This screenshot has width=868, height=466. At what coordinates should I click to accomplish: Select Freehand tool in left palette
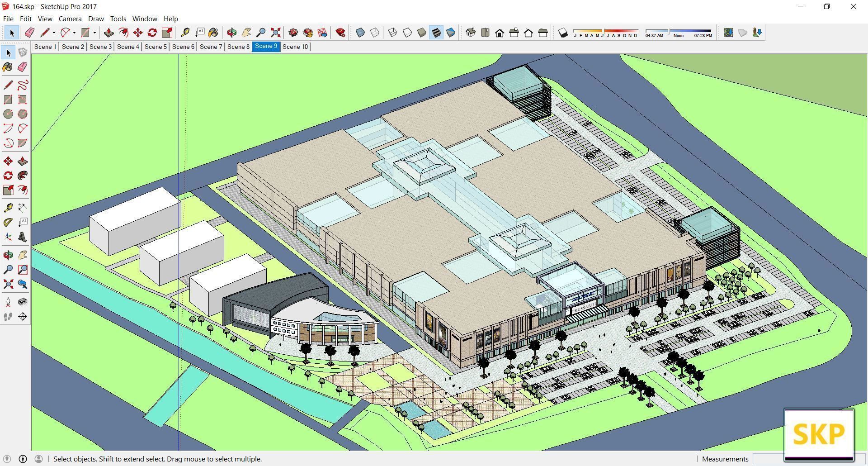23,85
